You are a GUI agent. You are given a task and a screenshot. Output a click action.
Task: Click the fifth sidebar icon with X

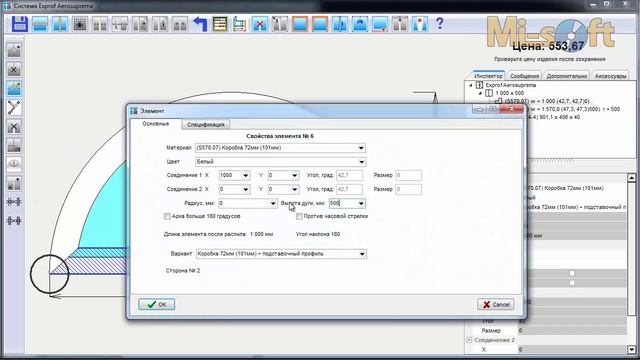(x=14, y=127)
